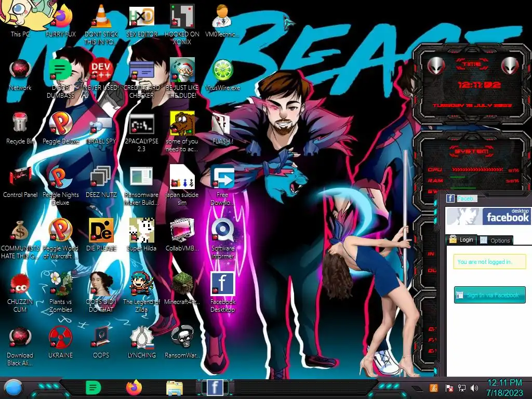The height and width of the screenshot is (399, 532).
Task: Open the CHUZZIN red fuzzball shortcut
Action: point(20,292)
